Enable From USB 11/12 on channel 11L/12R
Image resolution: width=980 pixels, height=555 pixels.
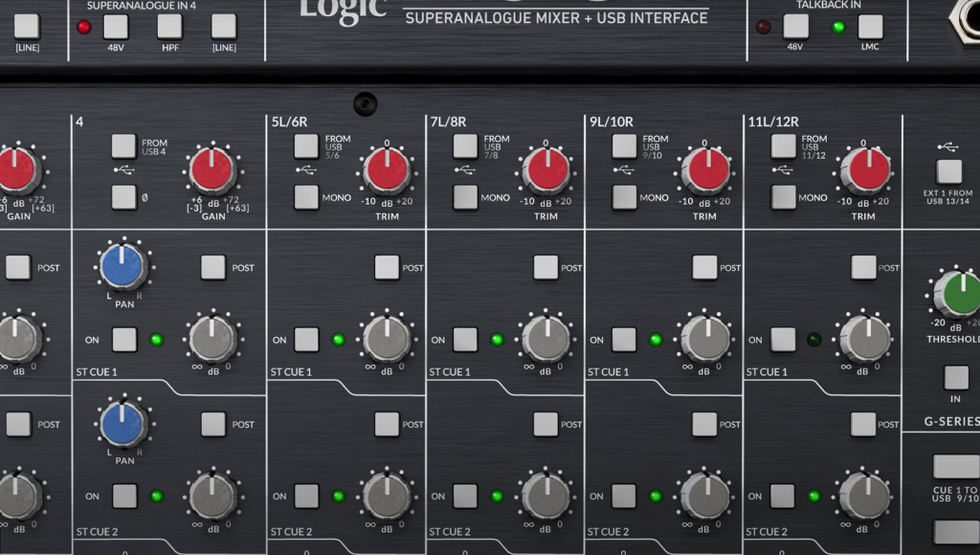coord(784,145)
